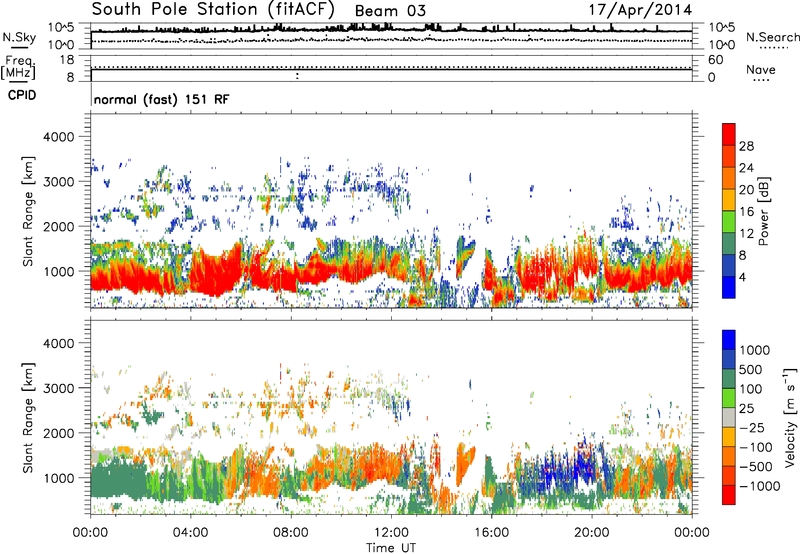Click "Slant Range [km]" beside the velocity panel
This screenshot has width=800, height=554.
click(28, 418)
